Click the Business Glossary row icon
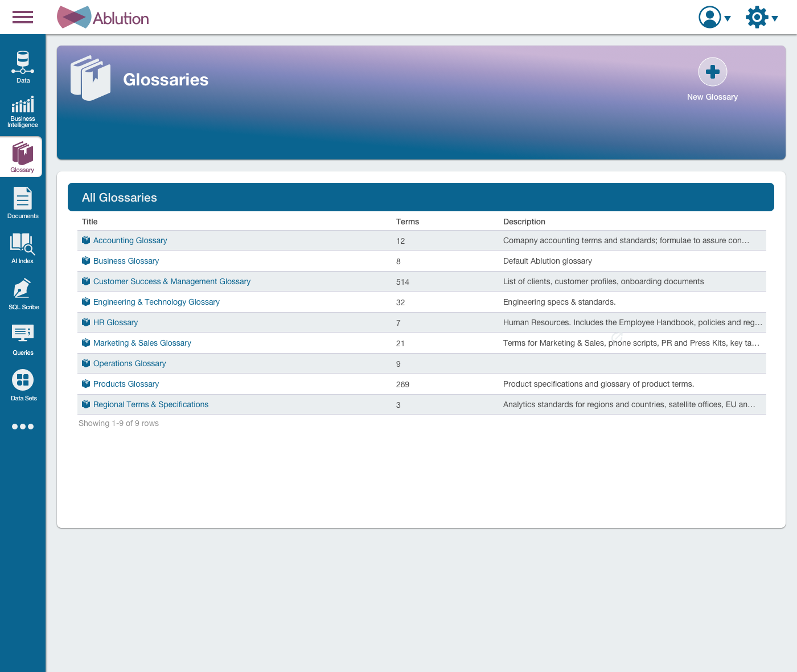The image size is (797, 672). click(x=86, y=261)
